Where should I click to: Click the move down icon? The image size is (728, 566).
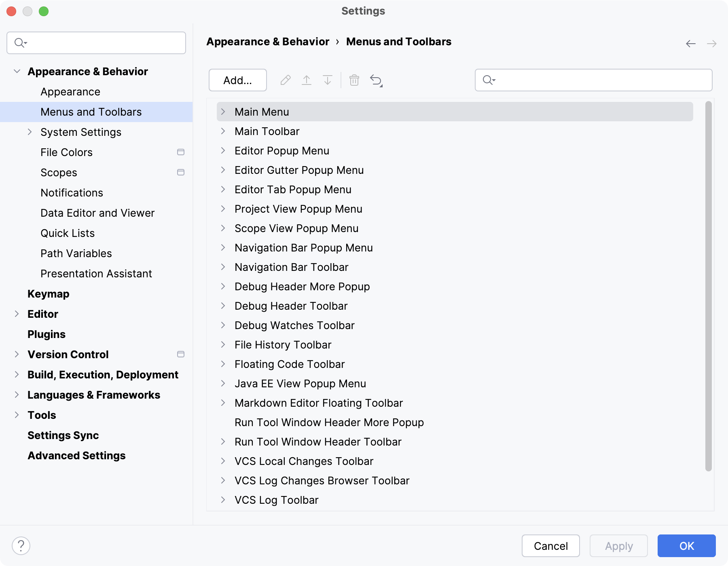[x=327, y=80]
